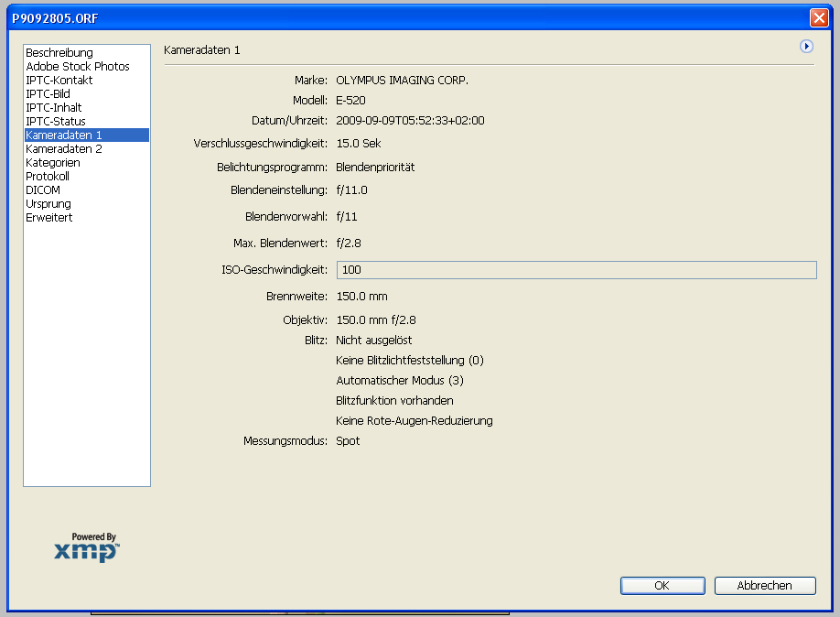Open the DICOM section
Viewport: 840px width, 617px height.
click(x=87, y=190)
